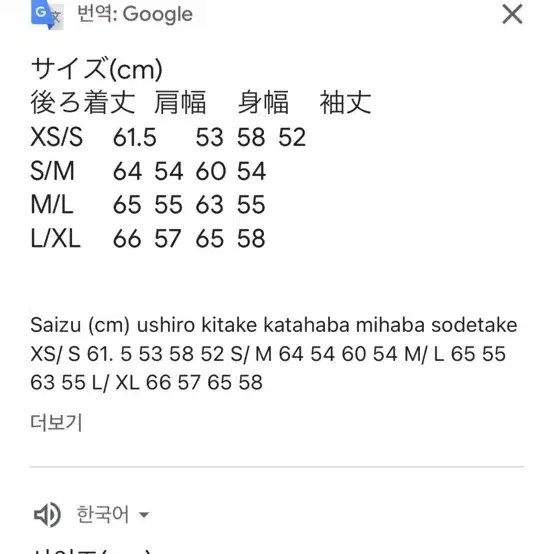The width and height of the screenshot is (554, 554).
Task: Tap 더보기 to show more text
Action: pyautogui.click(x=56, y=422)
